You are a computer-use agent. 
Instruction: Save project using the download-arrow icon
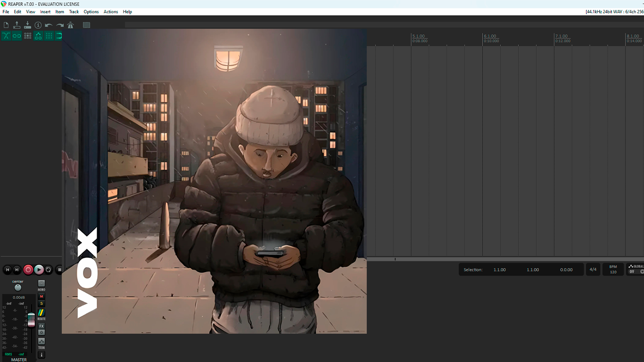click(x=27, y=25)
